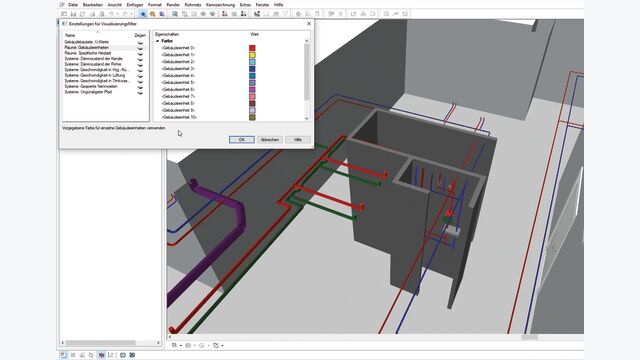Click the pink swatch for Gebäudeeinheit 7
This screenshot has height=360, width=640.
point(252,96)
